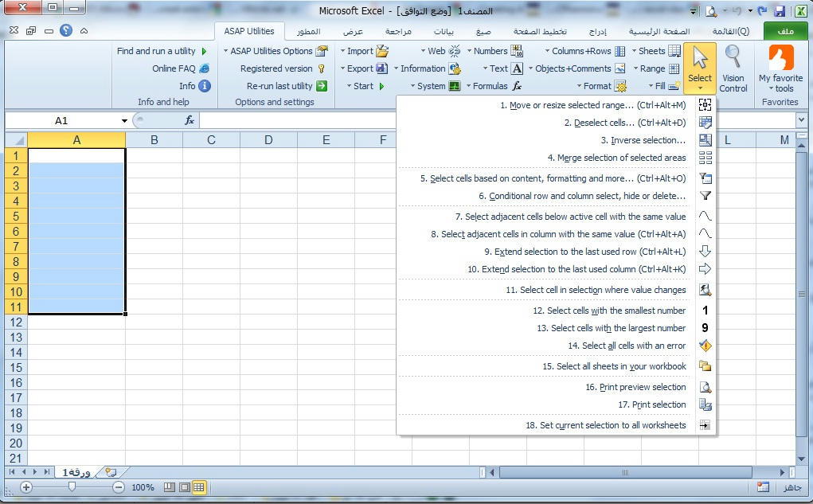Click the Find and run a utility button

(x=162, y=51)
